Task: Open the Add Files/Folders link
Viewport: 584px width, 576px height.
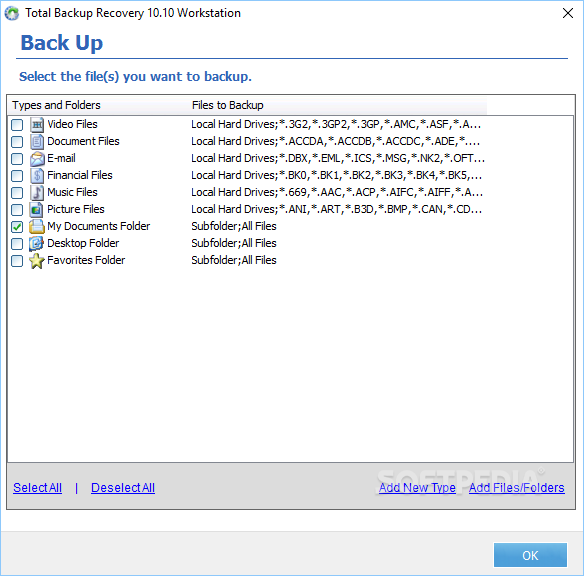Action: [517, 488]
